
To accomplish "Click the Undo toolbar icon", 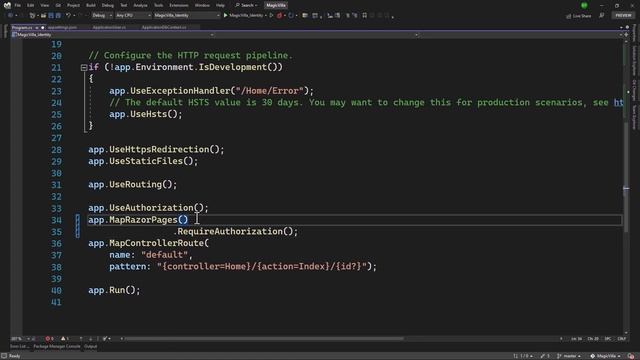I will [x=68, y=16].
